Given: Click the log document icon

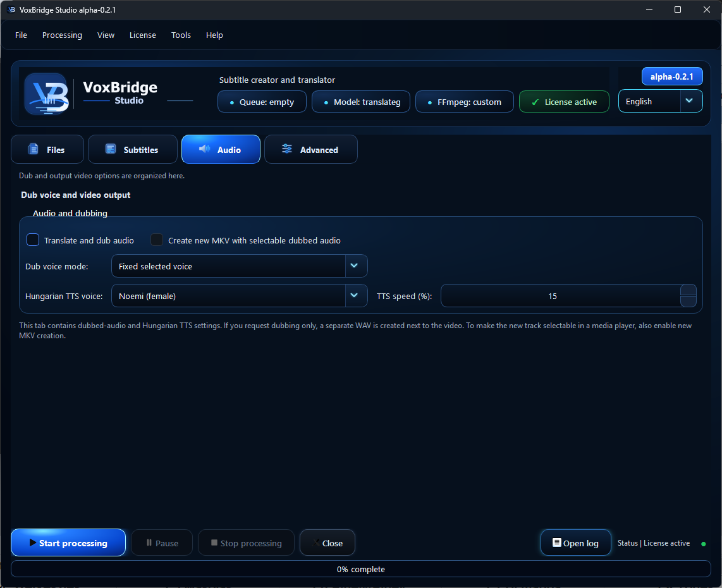Looking at the screenshot, I should click(557, 542).
